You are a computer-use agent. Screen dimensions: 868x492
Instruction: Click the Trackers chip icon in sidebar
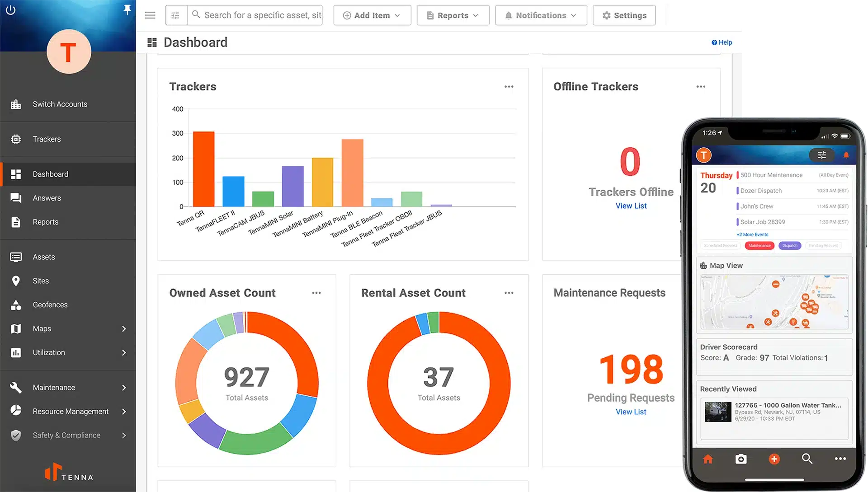tap(16, 139)
